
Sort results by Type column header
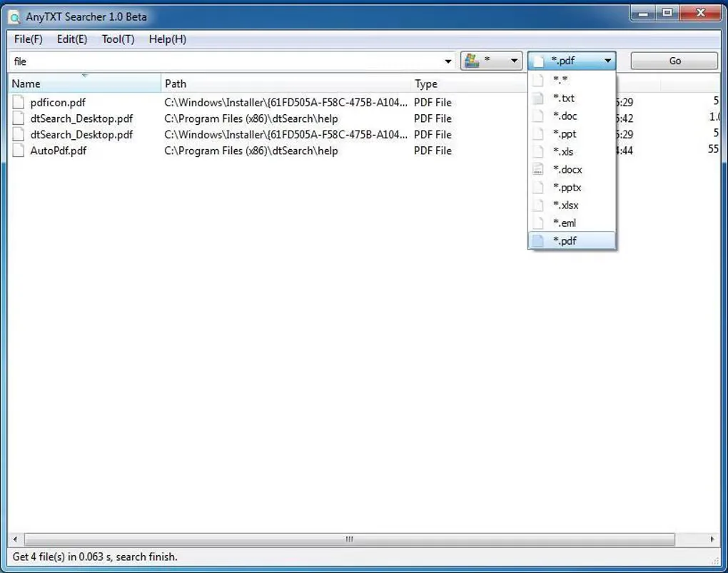tap(469, 83)
